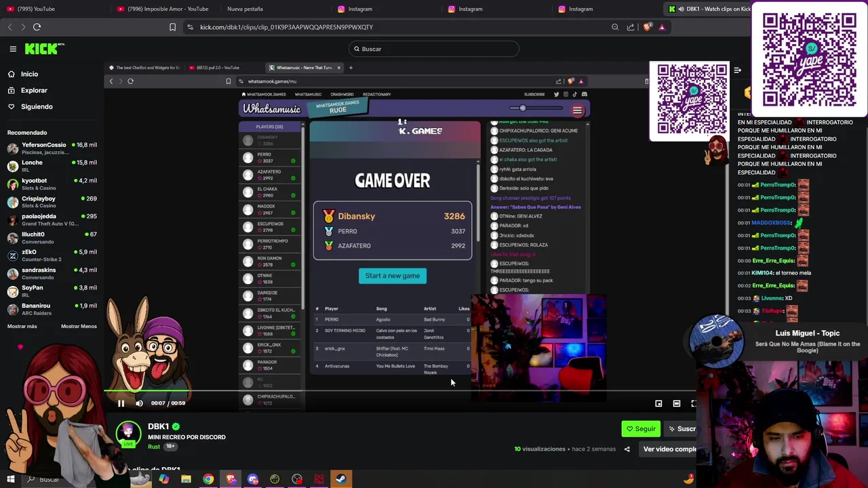
Task: Reload the page with the browser refresh icon
Action: click(x=37, y=27)
